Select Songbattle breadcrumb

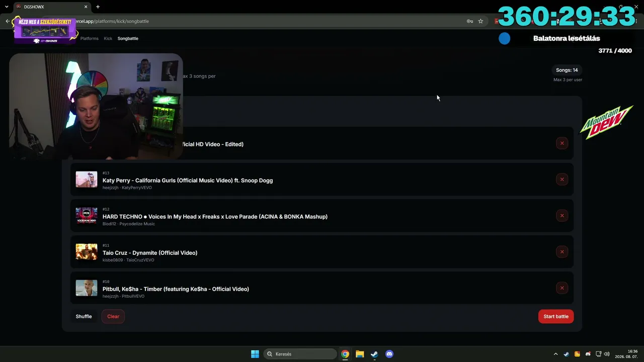pyautogui.click(x=128, y=38)
